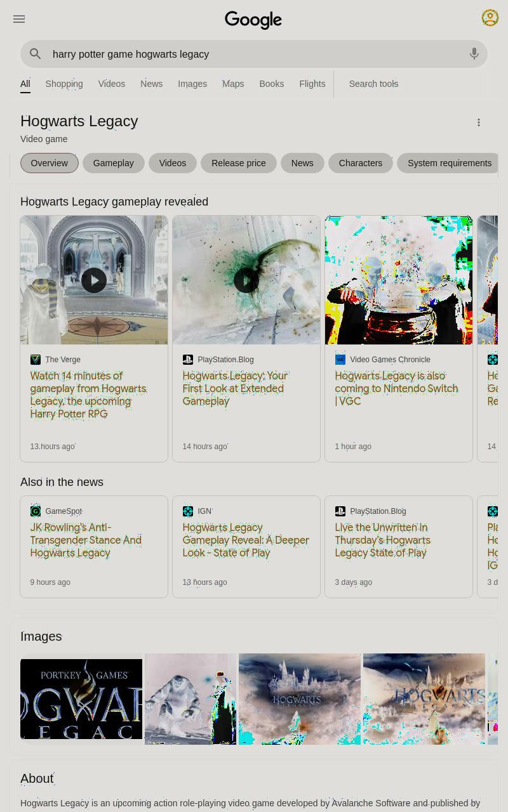508x812 pixels.
Task: Open the Flights tab
Action: pyautogui.click(x=312, y=84)
